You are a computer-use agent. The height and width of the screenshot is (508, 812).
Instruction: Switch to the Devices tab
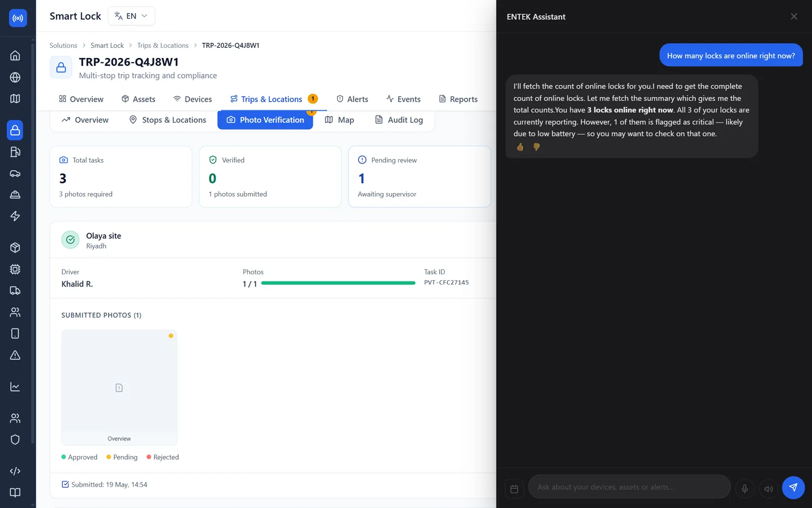point(193,99)
